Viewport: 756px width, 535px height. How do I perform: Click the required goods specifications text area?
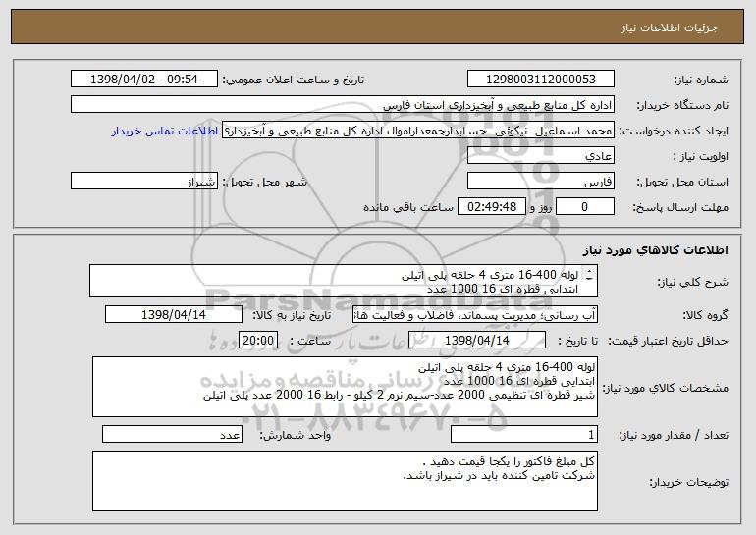point(345,387)
